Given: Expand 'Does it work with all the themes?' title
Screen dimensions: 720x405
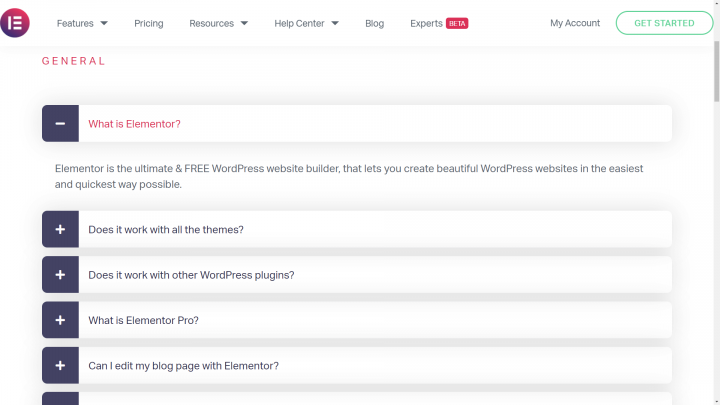Looking at the screenshot, I should 166,229.
